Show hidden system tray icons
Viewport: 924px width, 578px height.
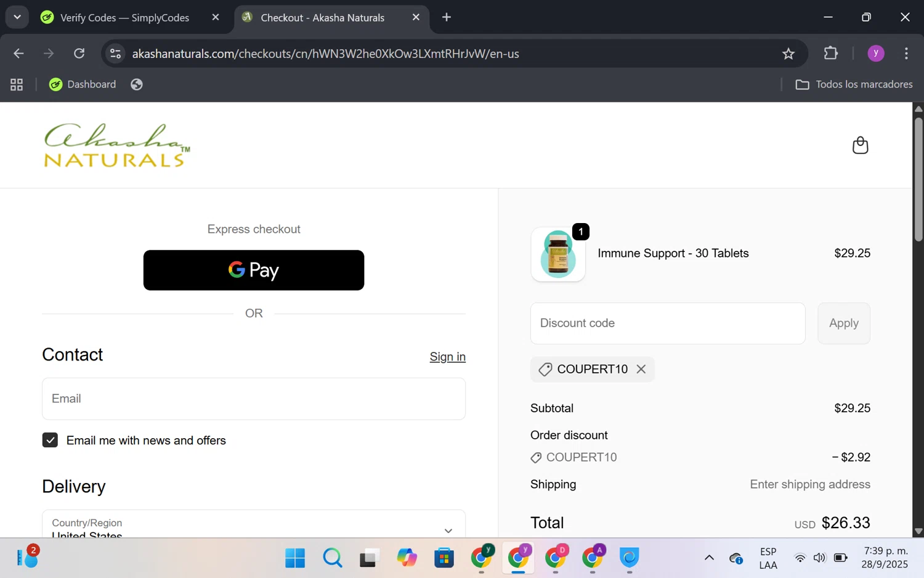pyautogui.click(x=709, y=558)
